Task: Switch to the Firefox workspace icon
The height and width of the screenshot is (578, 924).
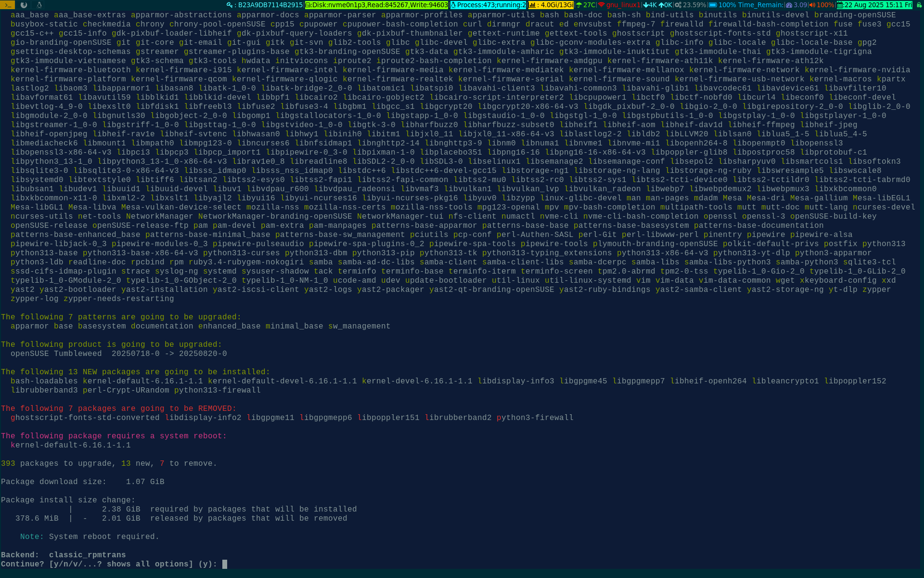Action: coord(24,5)
